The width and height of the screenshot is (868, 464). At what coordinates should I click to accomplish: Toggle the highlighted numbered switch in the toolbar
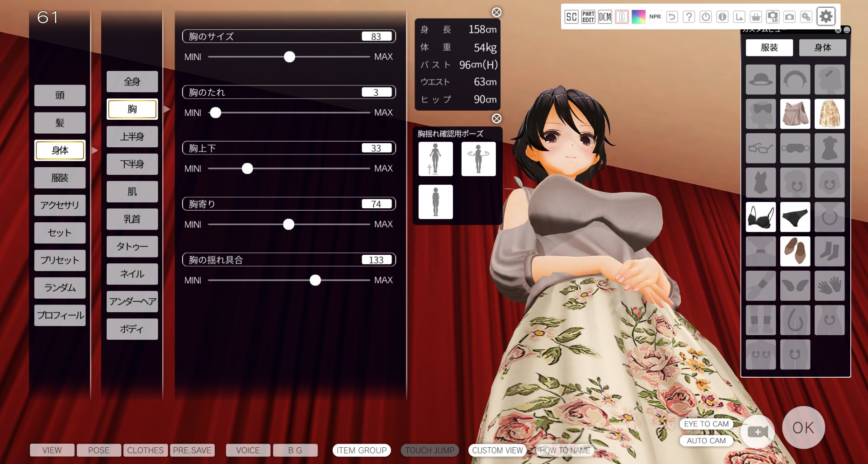[x=622, y=17]
